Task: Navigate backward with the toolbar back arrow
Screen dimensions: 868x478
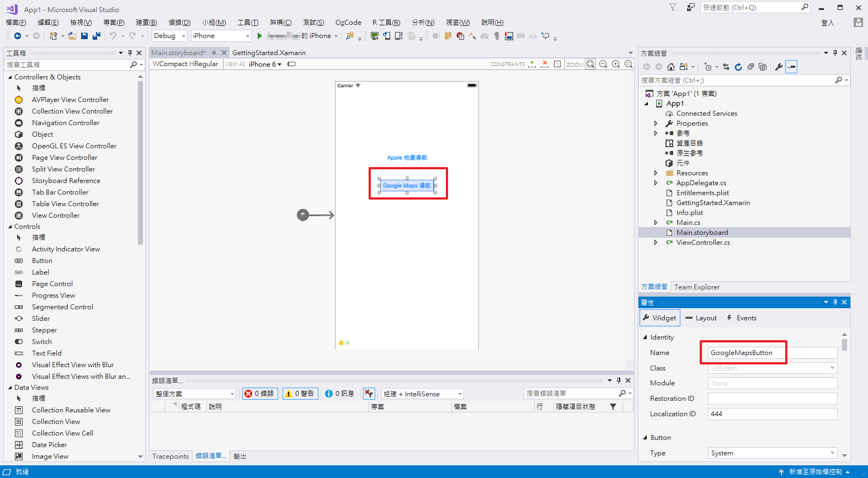Action: point(18,36)
